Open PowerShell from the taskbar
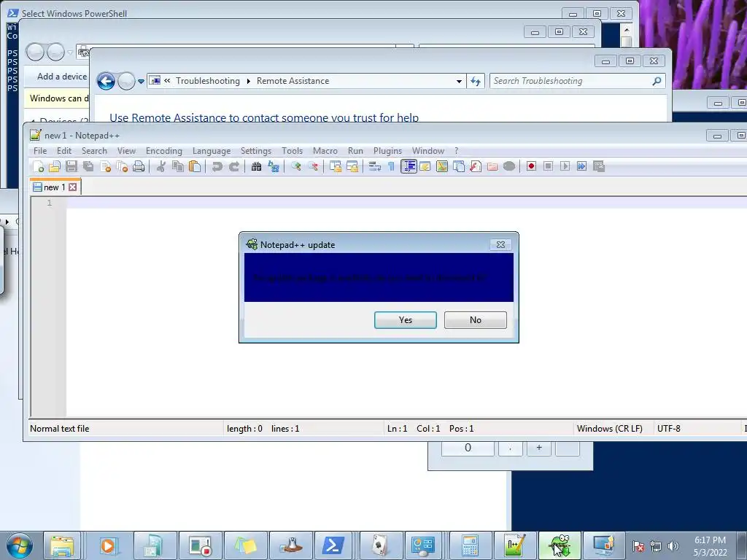Image resolution: width=747 pixels, height=560 pixels. point(333,545)
